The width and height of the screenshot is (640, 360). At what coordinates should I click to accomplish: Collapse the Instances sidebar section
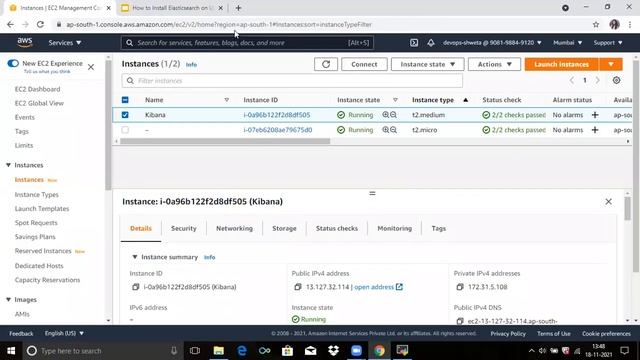pos(8,165)
